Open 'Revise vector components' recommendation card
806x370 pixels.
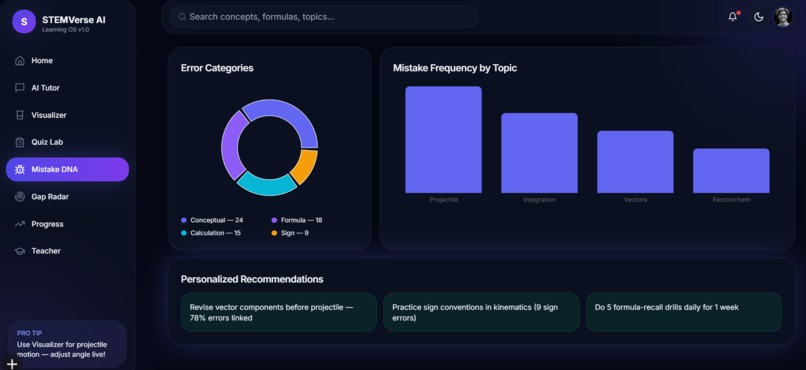tap(279, 312)
